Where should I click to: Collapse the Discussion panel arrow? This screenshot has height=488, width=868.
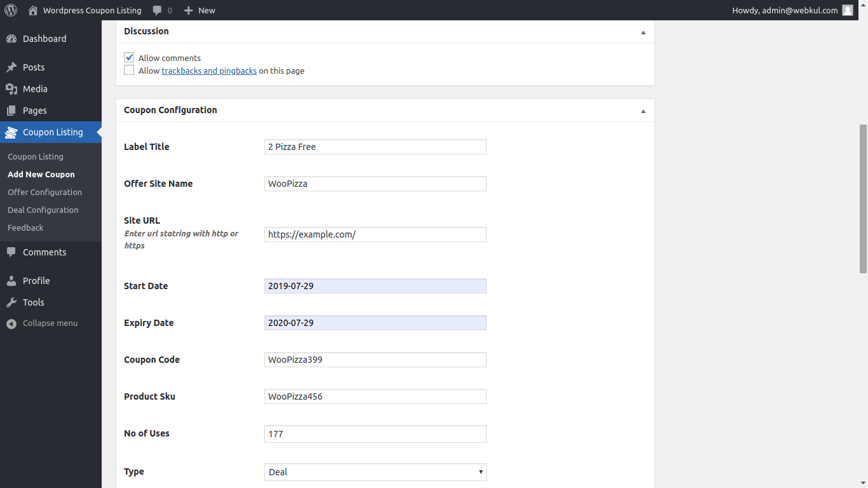pos(643,32)
